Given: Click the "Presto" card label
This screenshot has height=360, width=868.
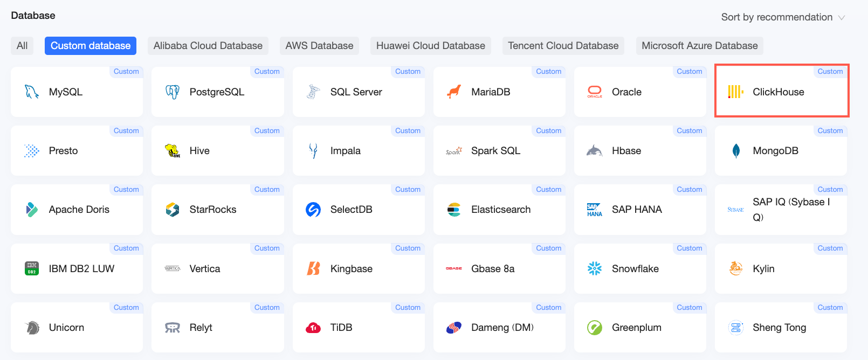Looking at the screenshot, I should (64, 151).
